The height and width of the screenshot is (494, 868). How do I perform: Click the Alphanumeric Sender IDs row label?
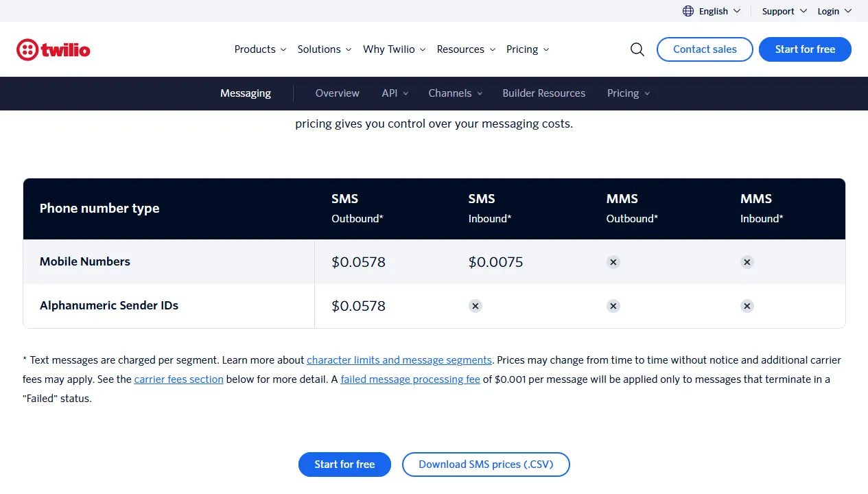[109, 305]
